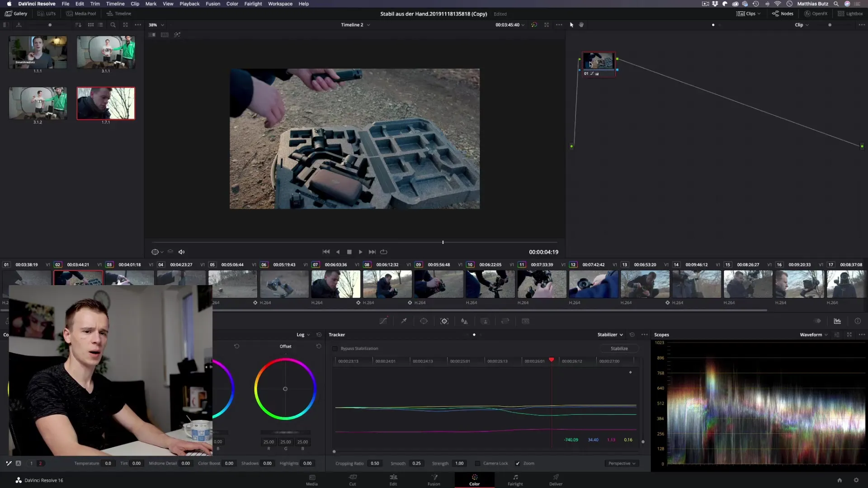Click the image wipe icon in the viewer
868x488 pixels.
click(x=152, y=35)
